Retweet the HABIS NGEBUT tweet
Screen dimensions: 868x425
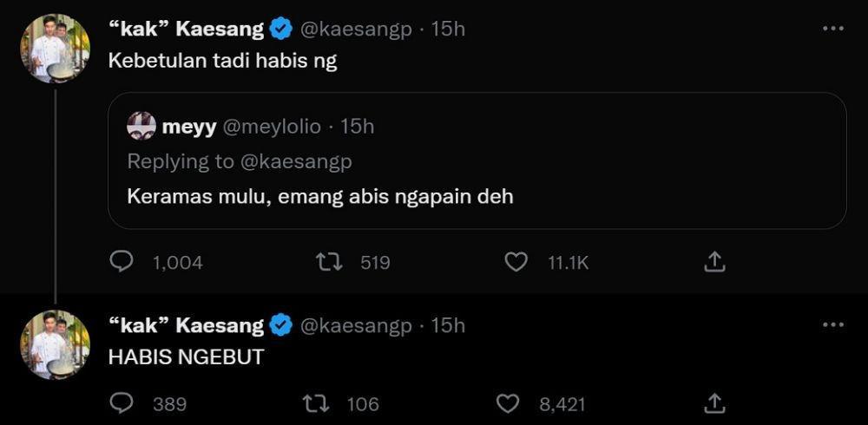pos(316,403)
